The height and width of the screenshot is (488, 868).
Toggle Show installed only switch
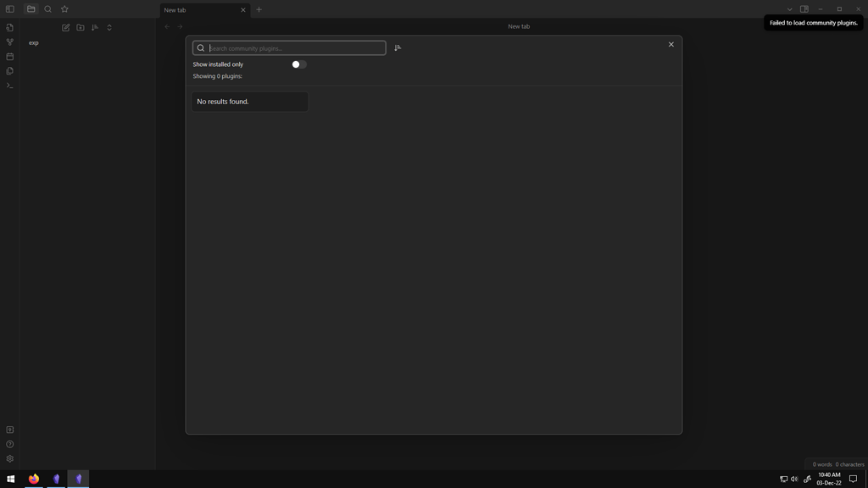pos(299,64)
